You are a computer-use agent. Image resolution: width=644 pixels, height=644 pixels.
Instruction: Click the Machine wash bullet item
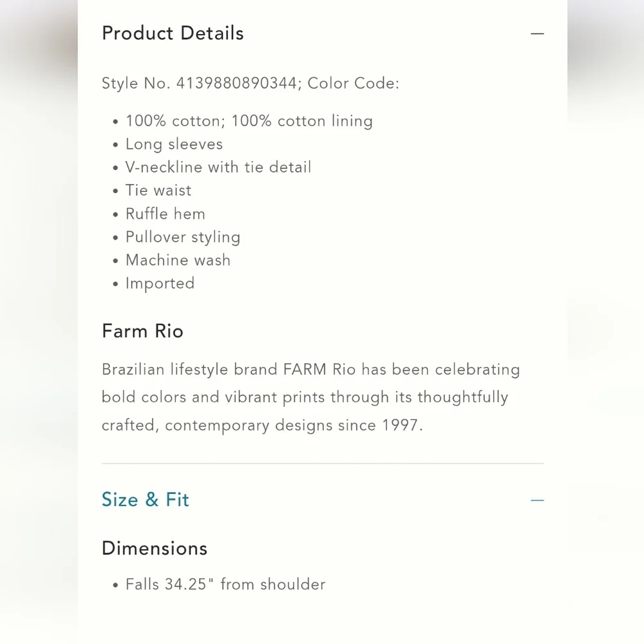178,260
